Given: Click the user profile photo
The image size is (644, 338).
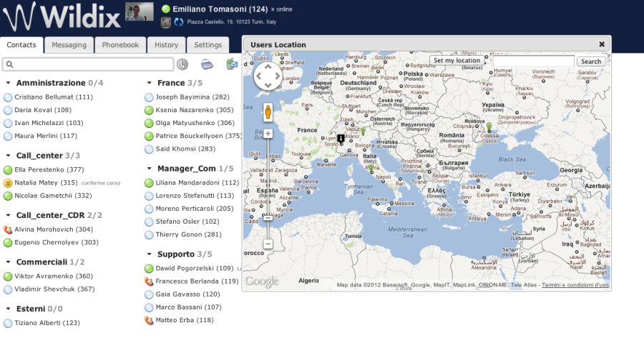Looking at the screenshot, I should (140, 11).
